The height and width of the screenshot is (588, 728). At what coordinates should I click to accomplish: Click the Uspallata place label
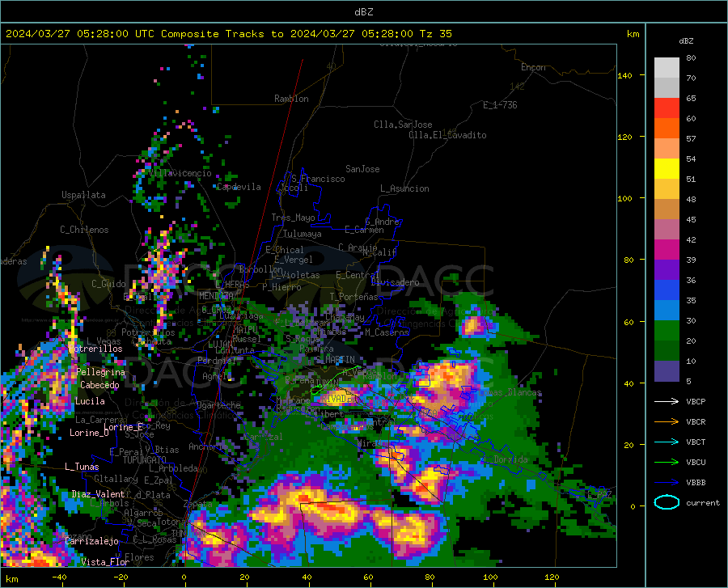[83, 195]
